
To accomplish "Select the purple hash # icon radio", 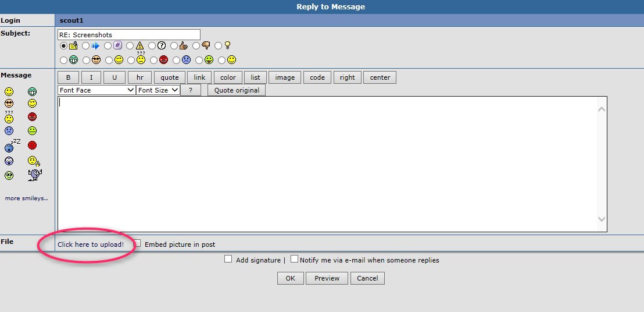I will (108, 45).
